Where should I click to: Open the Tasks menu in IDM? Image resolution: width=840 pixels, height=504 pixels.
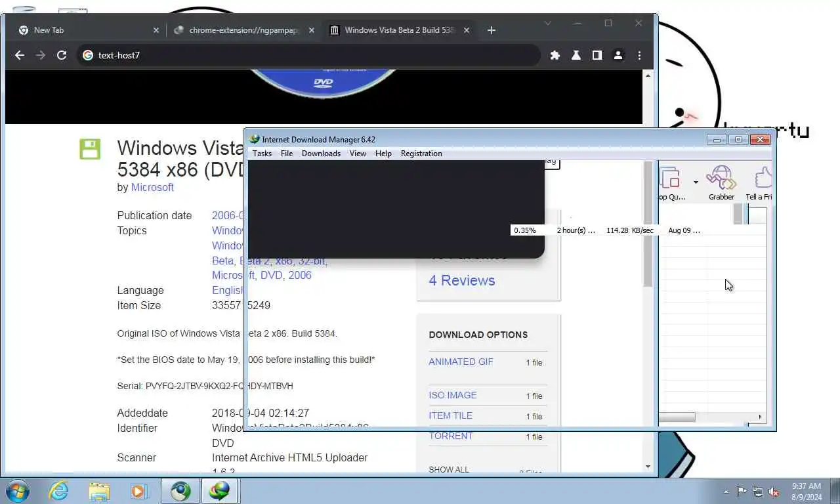click(x=262, y=154)
